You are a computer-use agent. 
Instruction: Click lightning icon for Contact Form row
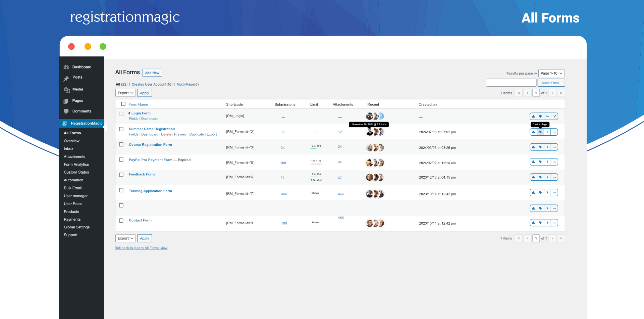[547, 223]
